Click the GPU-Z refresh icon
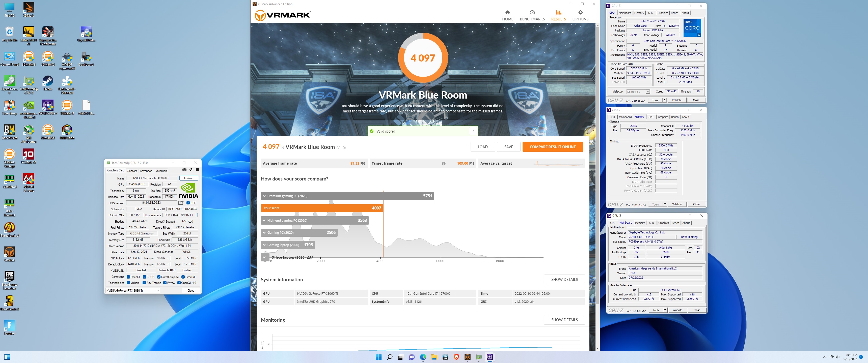This screenshot has width=868, height=363. pyautogui.click(x=191, y=169)
